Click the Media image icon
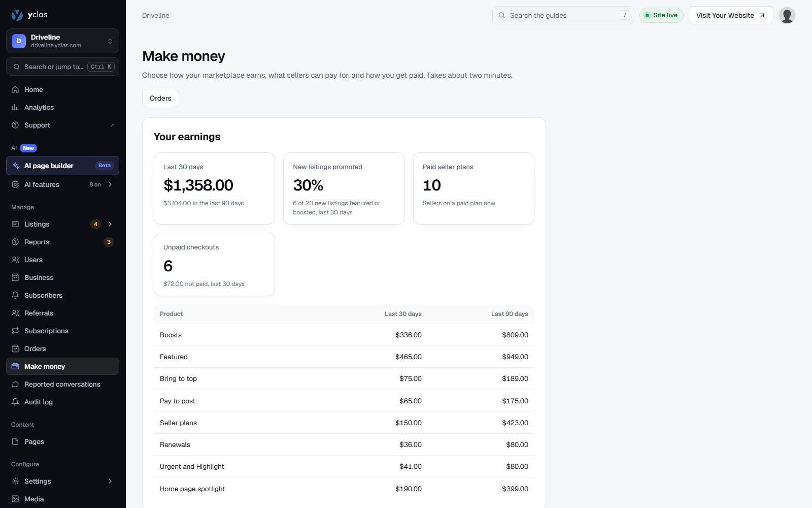Viewport: 812px width, 508px height. point(15,499)
